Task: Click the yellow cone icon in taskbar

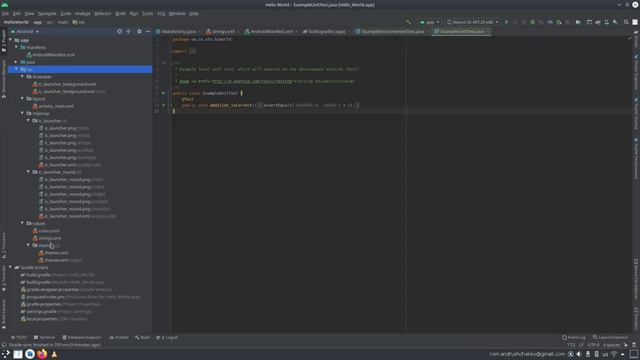Action: coord(54,354)
